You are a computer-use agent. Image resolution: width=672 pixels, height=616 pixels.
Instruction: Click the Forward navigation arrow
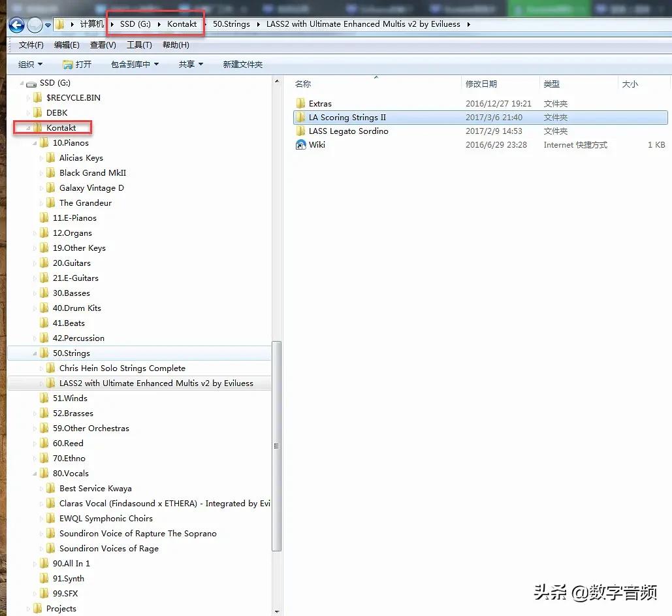click(33, 24)
